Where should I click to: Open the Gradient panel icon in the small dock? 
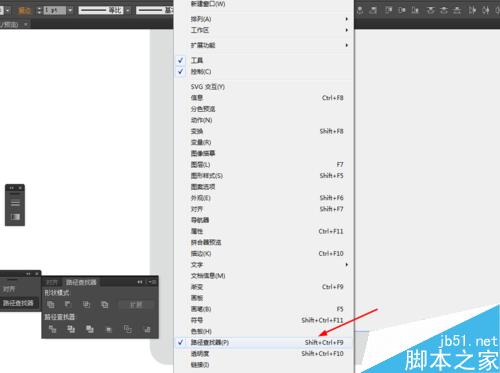point(15,217)
